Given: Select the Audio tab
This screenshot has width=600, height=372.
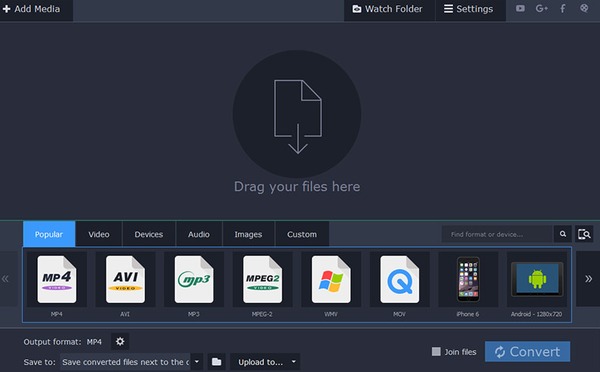Looking at the screenshot, I should 199,234.
